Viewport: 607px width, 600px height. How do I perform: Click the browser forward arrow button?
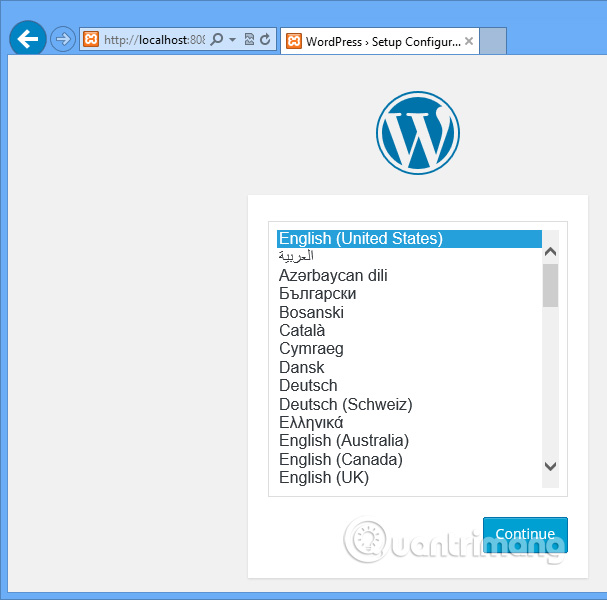tap(63, 39)
